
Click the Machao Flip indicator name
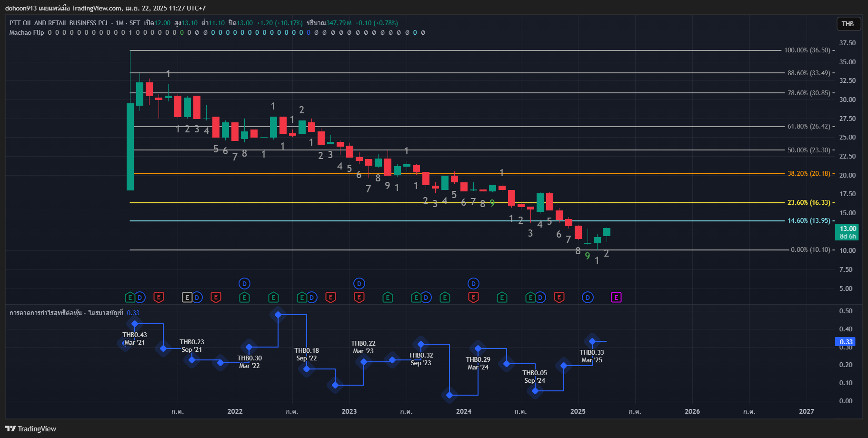coord(27,32)
